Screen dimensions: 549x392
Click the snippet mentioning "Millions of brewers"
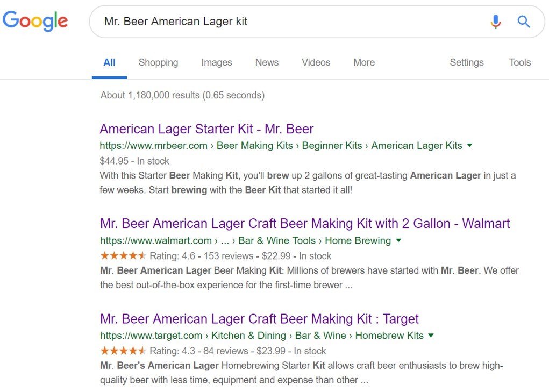point(310,277)
